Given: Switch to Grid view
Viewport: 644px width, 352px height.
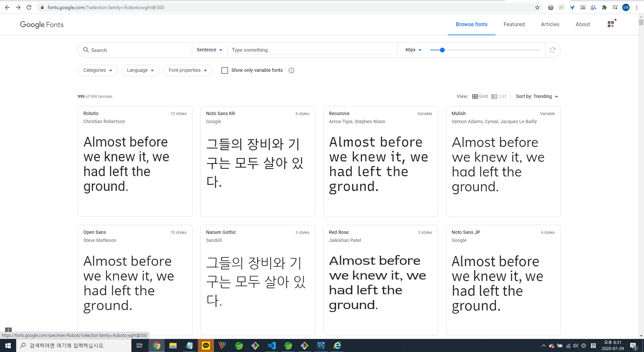Looking at the screenshot, I should (480, 97).
